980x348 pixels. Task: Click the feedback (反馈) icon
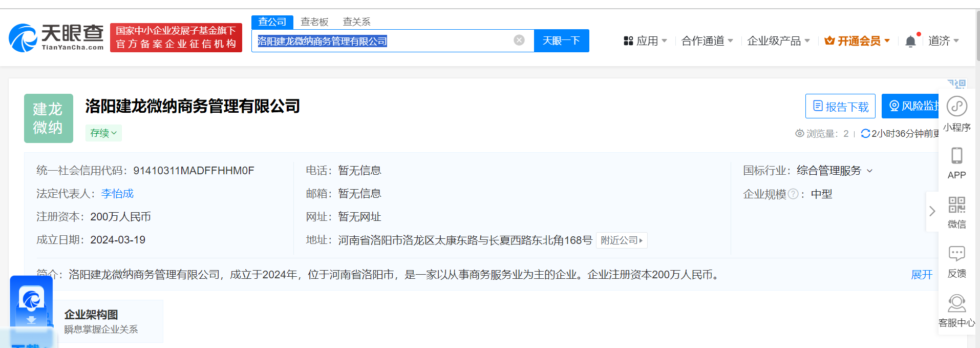pyautogui.click(x=956, y=254)
